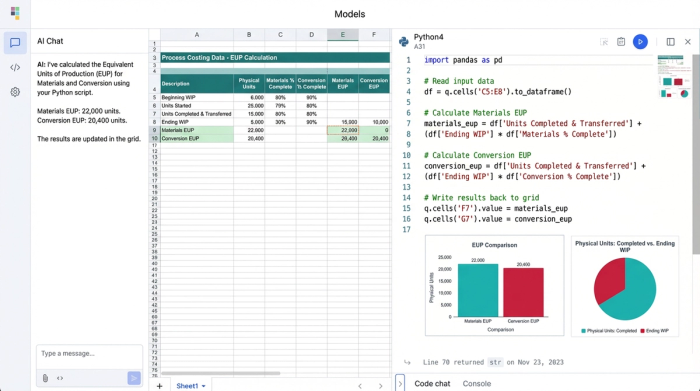Insert code snippet icon in chat input

(60, 378)
